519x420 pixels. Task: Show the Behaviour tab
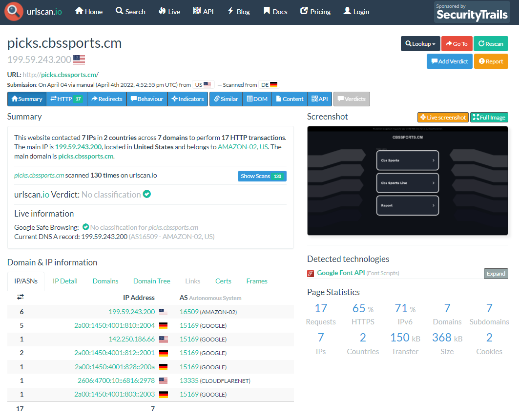[147, 99]
